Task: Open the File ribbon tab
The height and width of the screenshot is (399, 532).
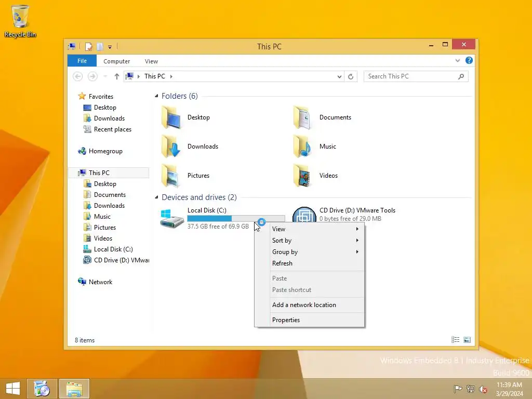Action: point(82,61)
